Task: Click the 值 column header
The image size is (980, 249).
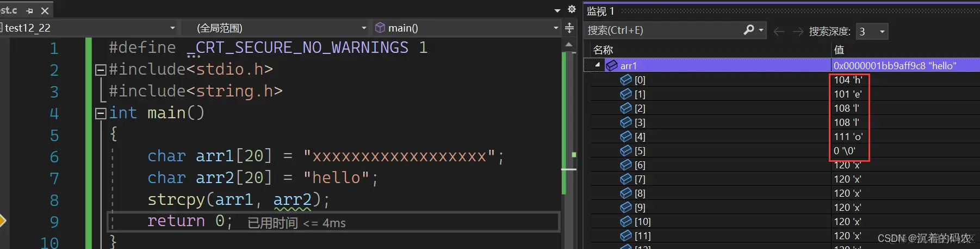Action: click(x=839, y=50)
